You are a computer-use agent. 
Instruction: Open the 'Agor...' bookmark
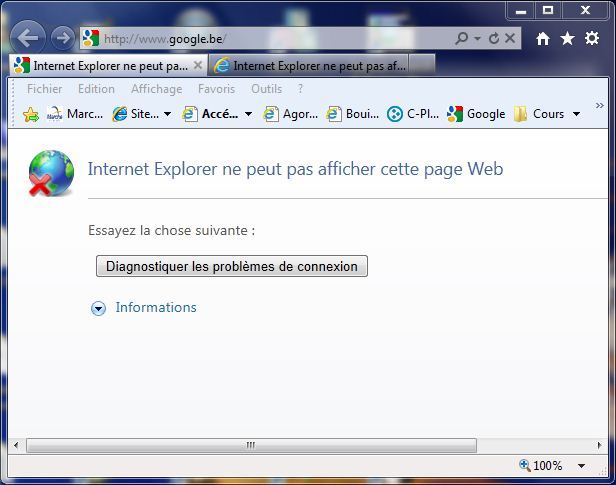[291, 114]
